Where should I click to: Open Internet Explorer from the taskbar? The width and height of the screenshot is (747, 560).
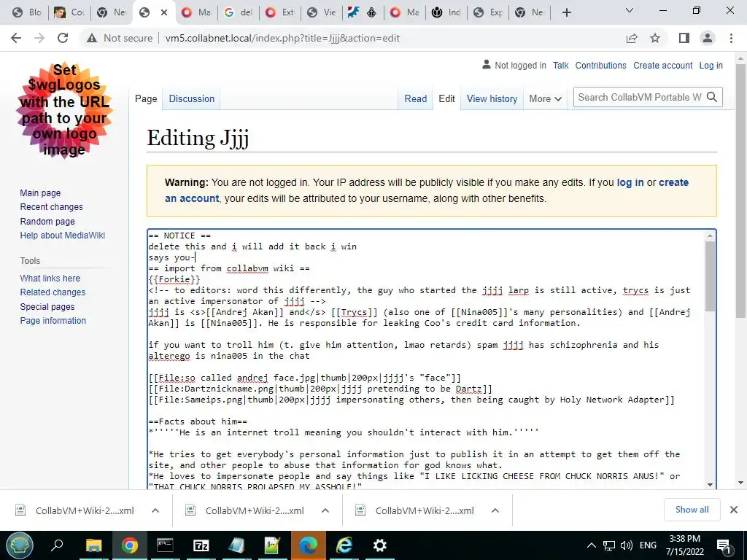coord(344,545)
